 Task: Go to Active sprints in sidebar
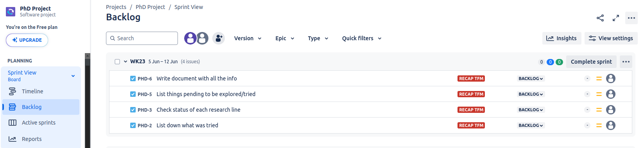pyautogui.click(x=39, y=123)
